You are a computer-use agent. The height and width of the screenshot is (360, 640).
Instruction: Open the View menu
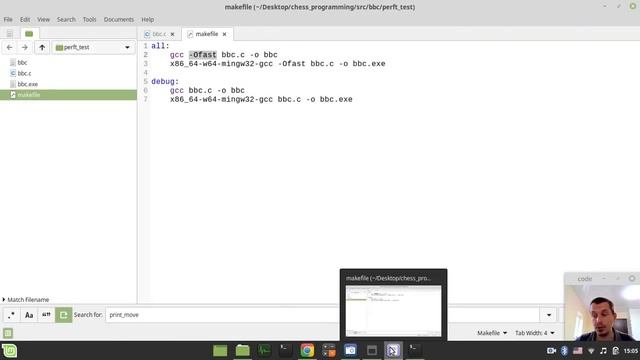pyautogui.click(x=43, y=20)
